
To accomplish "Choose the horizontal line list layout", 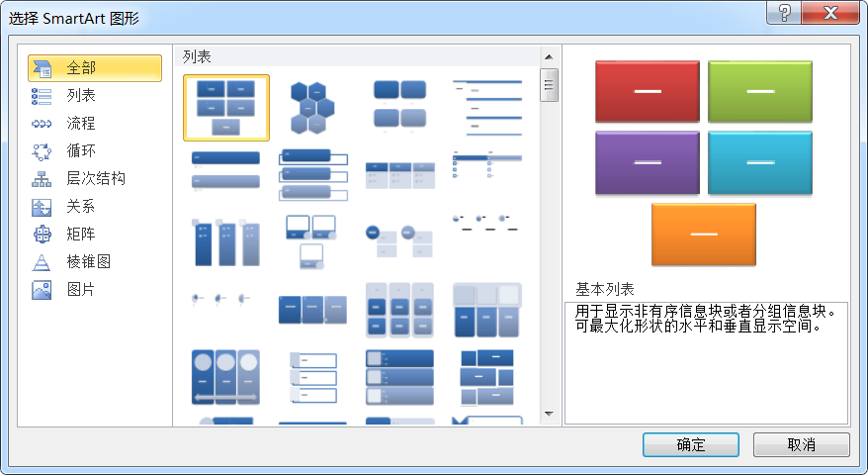I will [x=487, y=108].
